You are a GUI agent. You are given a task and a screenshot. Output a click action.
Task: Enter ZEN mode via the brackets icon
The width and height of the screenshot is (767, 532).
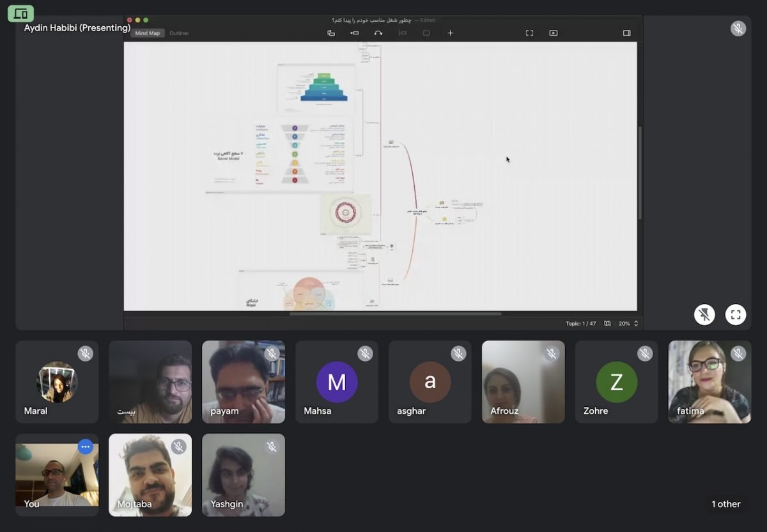(529, 33)
